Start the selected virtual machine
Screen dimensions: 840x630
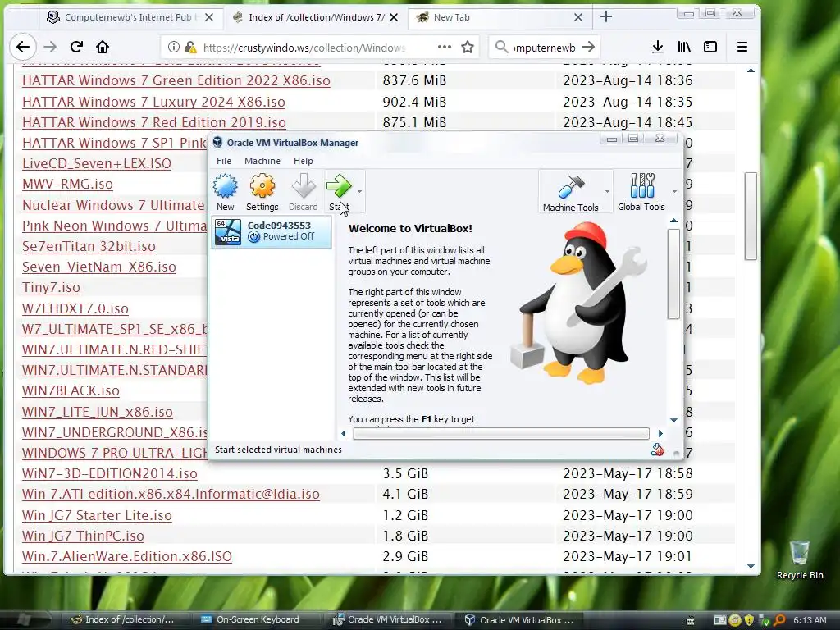coord(339,191)
